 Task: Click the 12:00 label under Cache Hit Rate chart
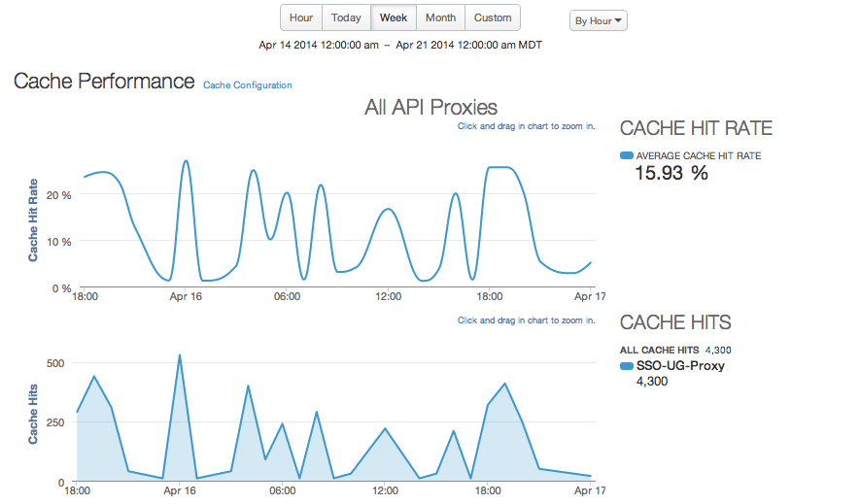click(x=389, y=296)
